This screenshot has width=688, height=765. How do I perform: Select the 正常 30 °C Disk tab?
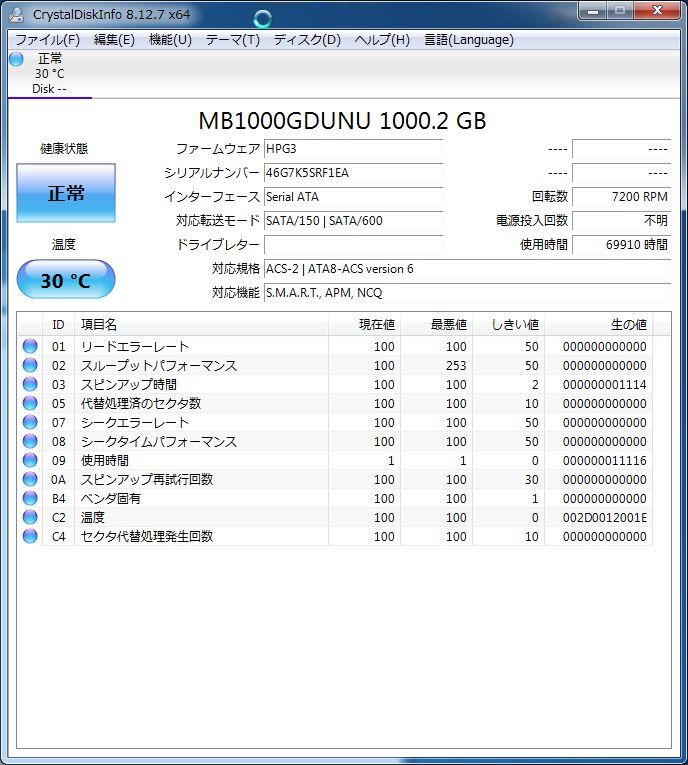click(49, 74)
